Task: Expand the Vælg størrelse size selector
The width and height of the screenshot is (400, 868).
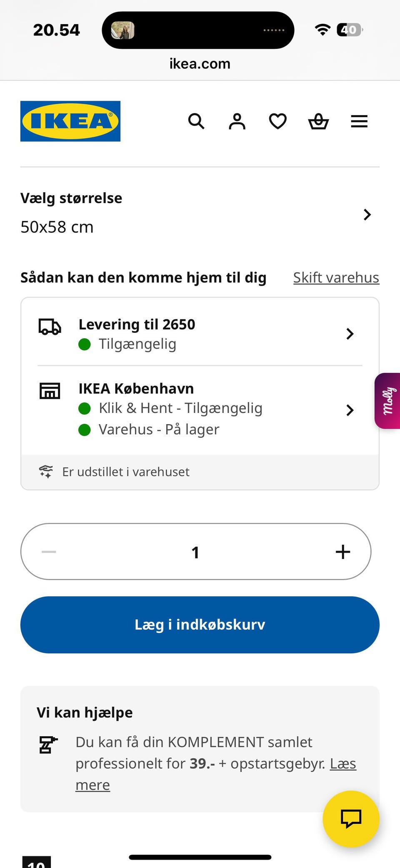Action: [x=367, y=214]
